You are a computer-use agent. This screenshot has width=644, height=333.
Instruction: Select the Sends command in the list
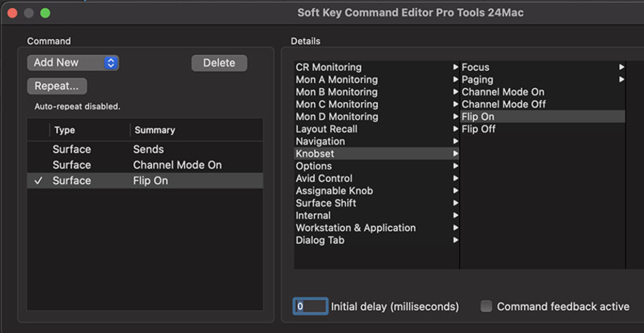coord(149,149)
